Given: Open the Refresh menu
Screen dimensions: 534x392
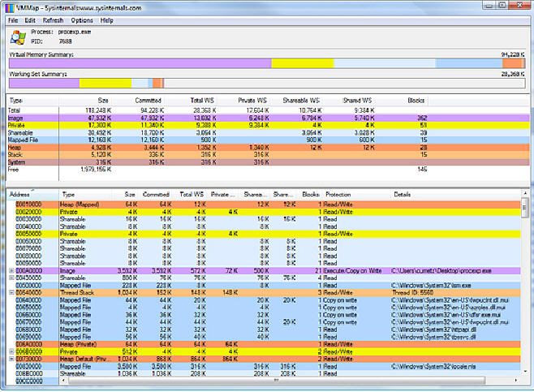Looking at the screenshot, I should pyautogui.click(x=54, y=19).
